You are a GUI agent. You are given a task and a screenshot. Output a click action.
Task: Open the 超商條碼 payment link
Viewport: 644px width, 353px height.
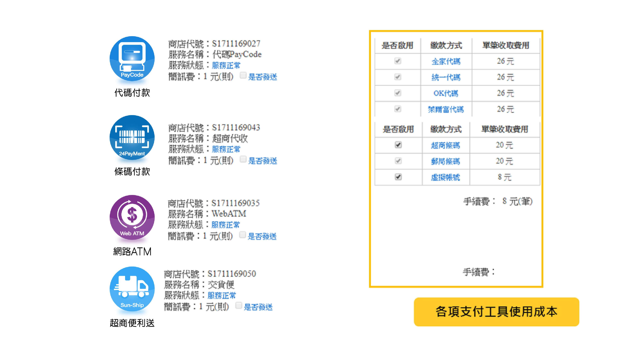[x=445, y=145]
